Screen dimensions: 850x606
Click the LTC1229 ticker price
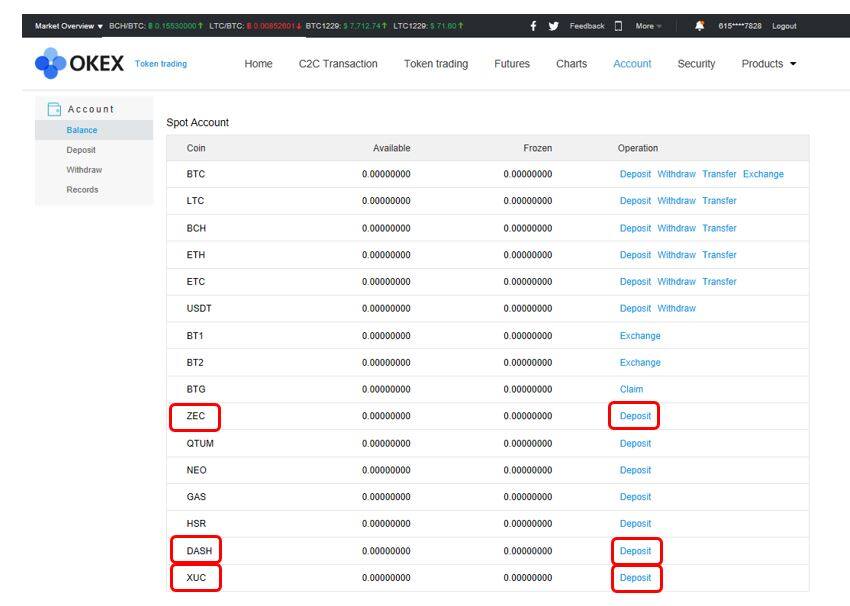(447, 26)
